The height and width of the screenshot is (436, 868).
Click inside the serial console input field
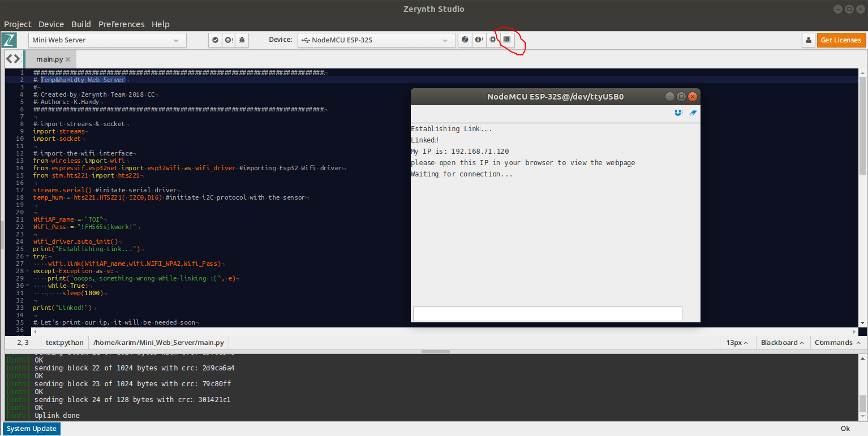[547, 313]
